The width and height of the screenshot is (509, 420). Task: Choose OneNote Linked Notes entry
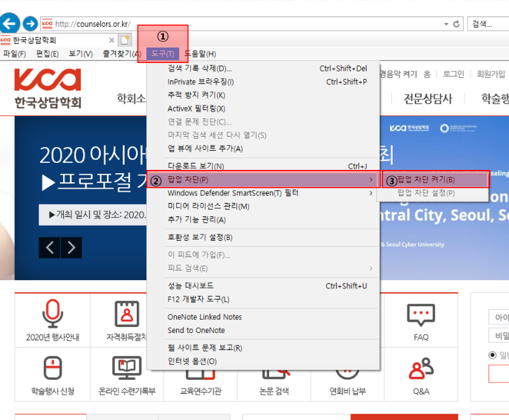pos(263,317)
